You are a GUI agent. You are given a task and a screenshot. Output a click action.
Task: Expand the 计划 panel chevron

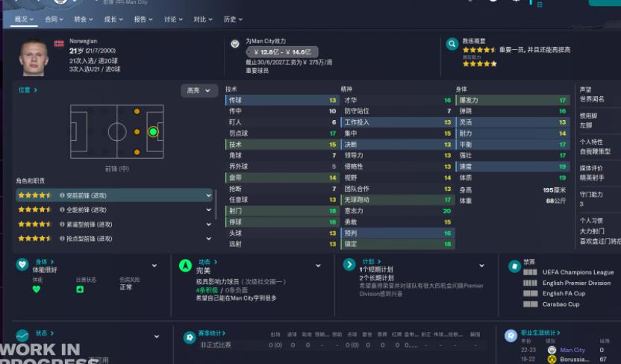click(x=482, y=266)
